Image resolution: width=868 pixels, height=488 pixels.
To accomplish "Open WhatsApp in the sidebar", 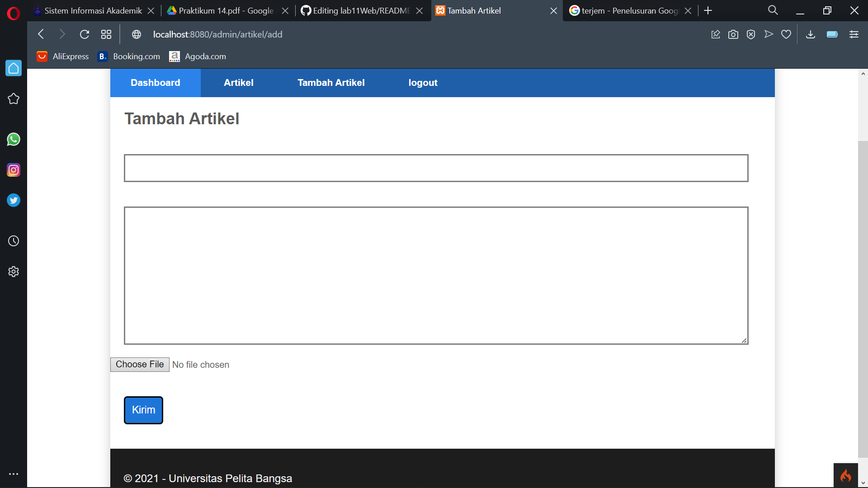I will [14, 139].
